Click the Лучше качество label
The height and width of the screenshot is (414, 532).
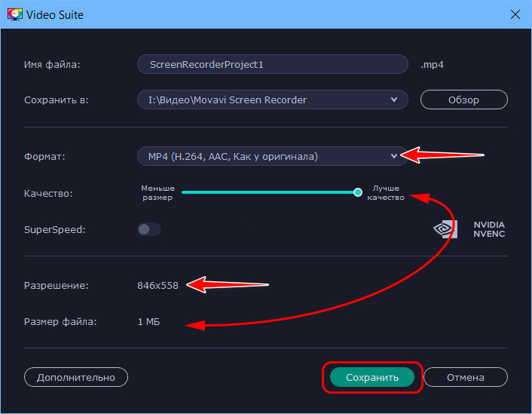386,192
